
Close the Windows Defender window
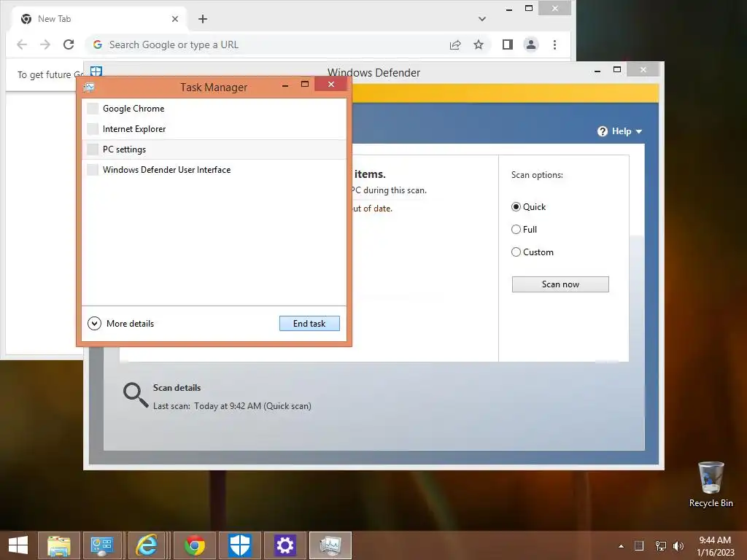click(643, 70)
